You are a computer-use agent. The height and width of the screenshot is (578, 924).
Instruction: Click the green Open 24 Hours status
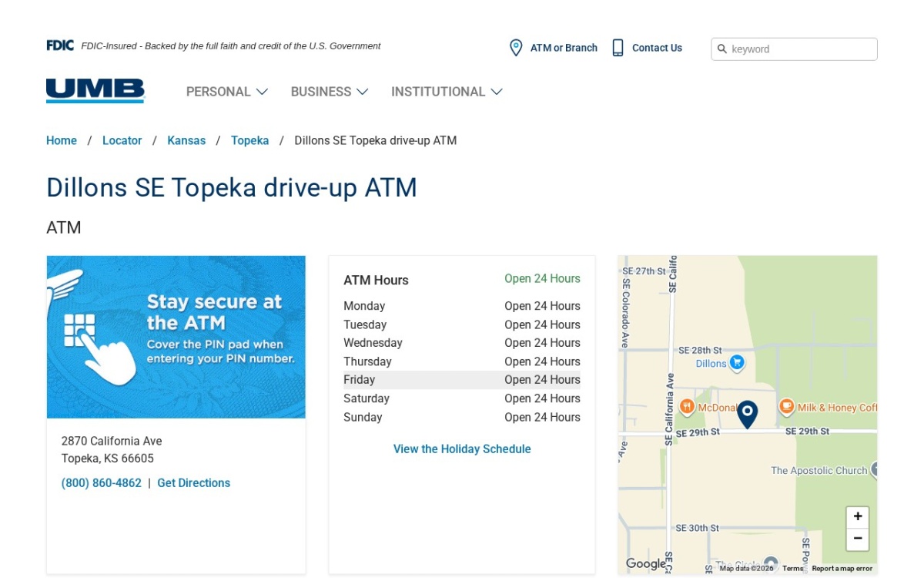(x=542, y=279)
